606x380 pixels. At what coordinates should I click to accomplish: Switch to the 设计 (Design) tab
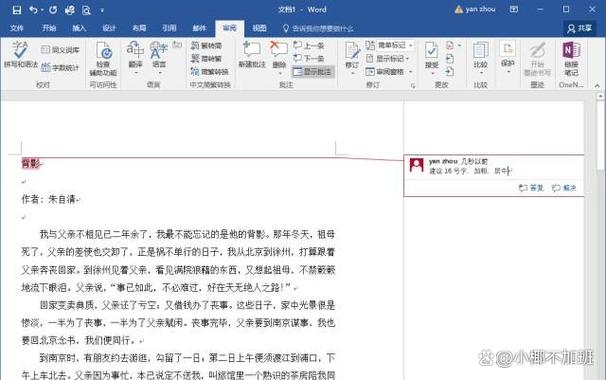pos(109,28)
